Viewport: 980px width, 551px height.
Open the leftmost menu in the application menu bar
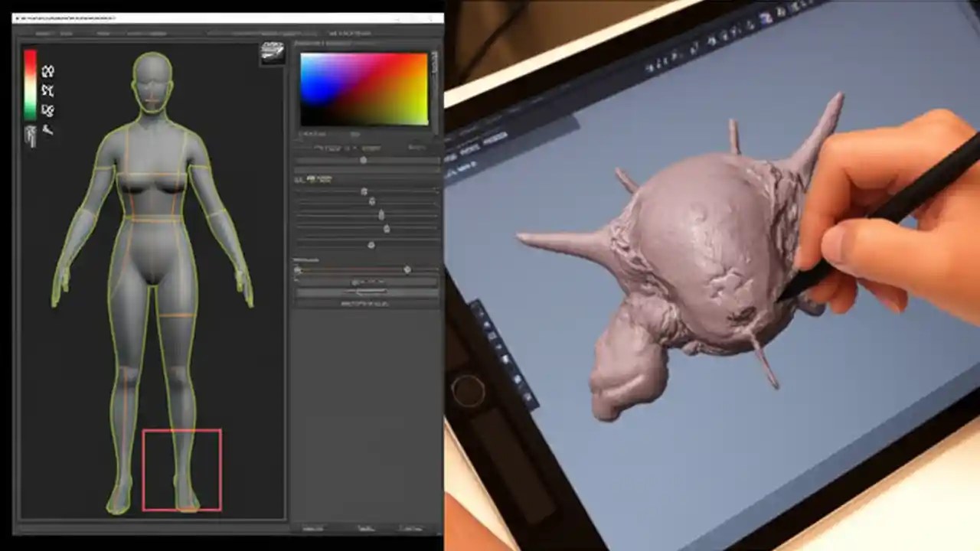click(x=43, y=33)
